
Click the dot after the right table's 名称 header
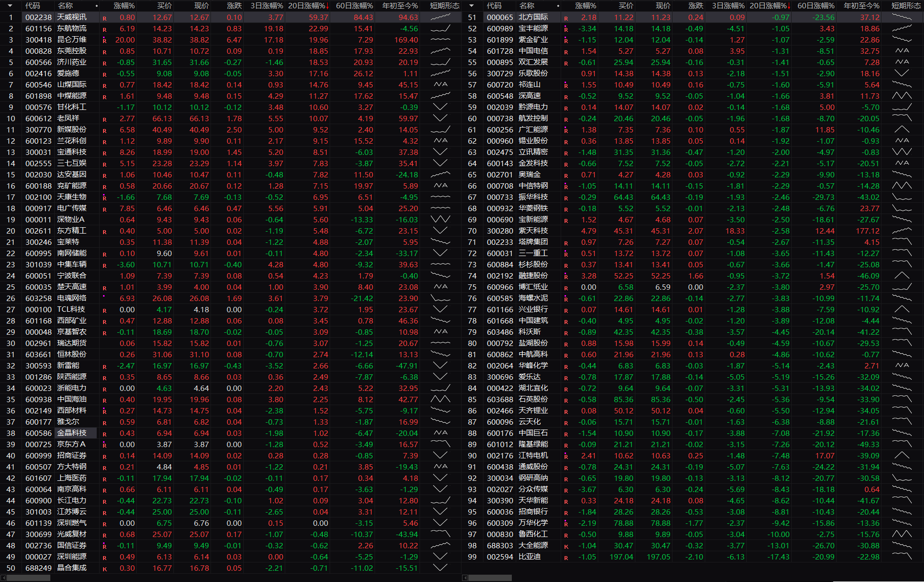(558, 6)
